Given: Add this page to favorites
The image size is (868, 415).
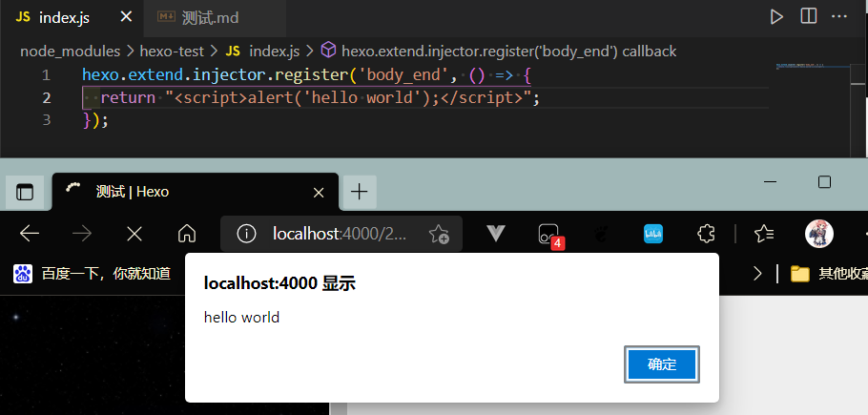Looking at the screenshot, I should pyautogui.click(x=439, y=234).
